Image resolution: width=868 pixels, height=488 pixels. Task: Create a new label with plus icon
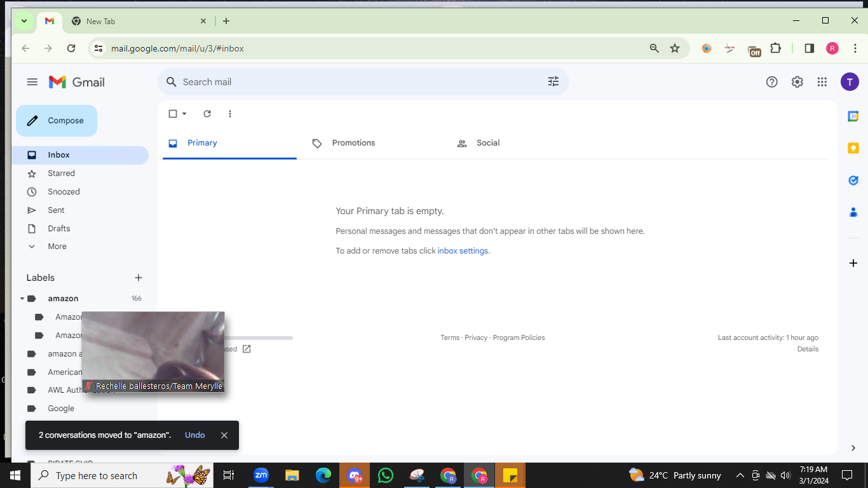(x=139, y=278)
